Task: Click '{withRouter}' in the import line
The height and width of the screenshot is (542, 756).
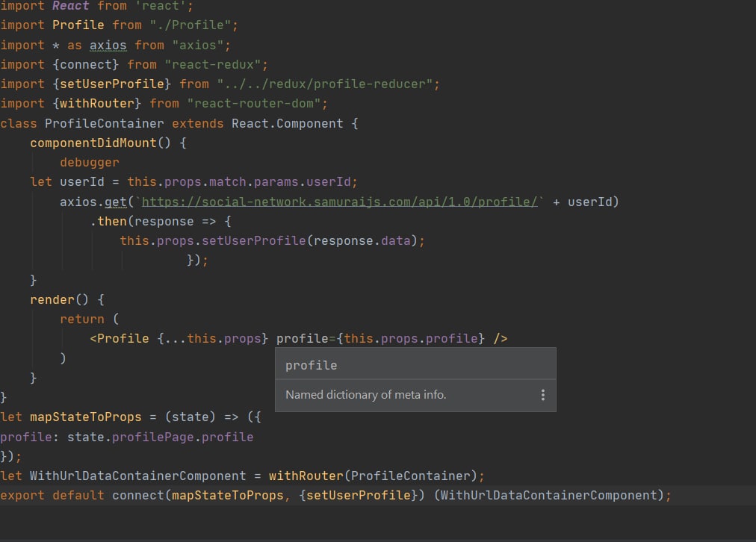Action: 97,103
